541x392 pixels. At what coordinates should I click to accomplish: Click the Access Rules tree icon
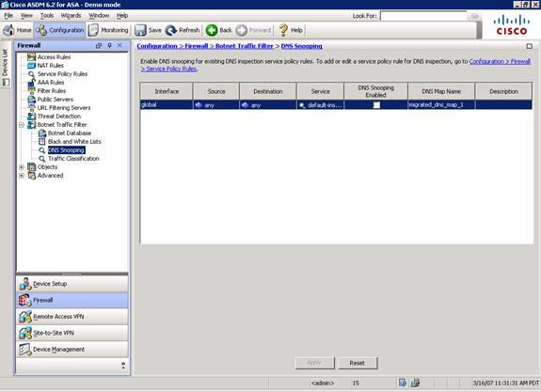point(31,57)
